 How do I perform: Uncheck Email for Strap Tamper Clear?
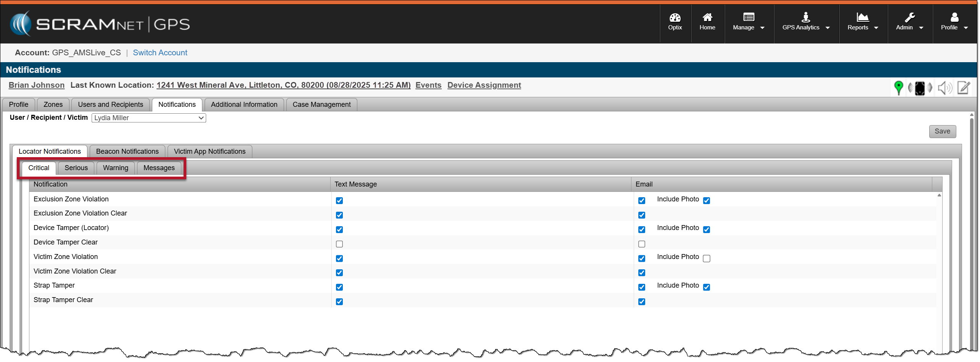[642, 302]
